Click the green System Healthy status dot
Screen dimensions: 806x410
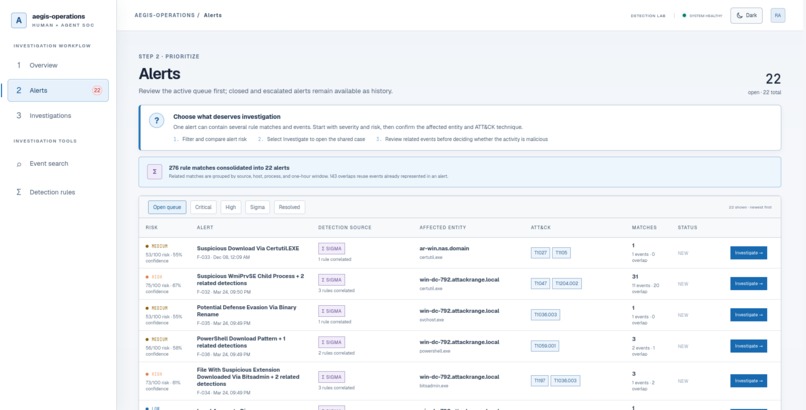(x=684, y=15)
